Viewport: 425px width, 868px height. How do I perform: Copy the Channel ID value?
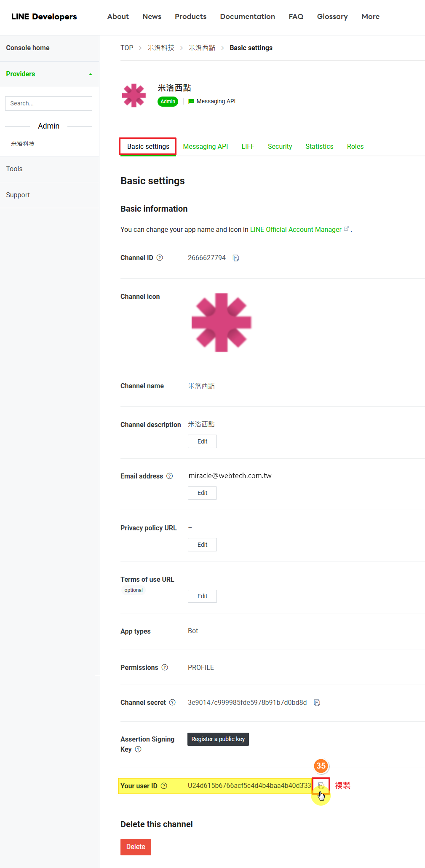click(236, 258)
